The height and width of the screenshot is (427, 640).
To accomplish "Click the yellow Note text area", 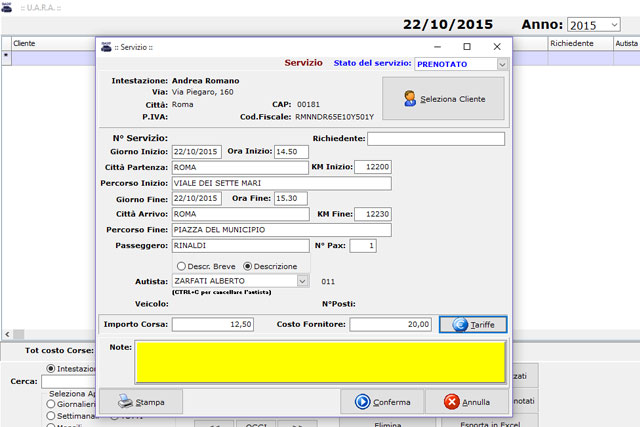I will (321, 363).
